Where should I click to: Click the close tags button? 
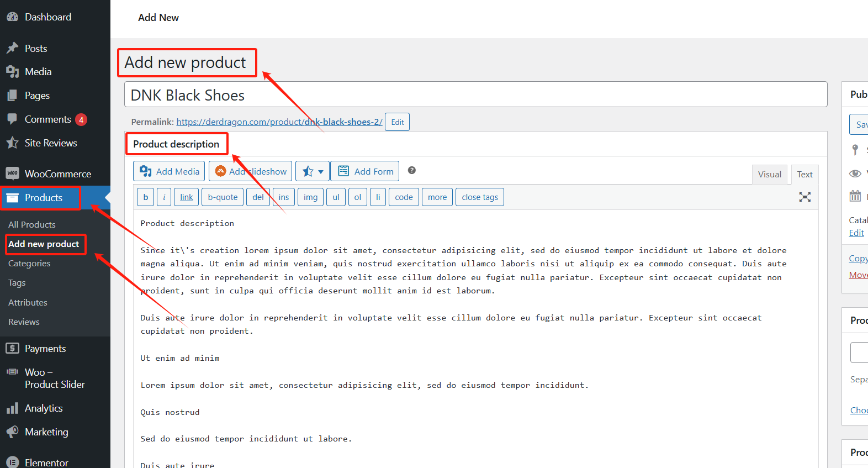point(480,197)
